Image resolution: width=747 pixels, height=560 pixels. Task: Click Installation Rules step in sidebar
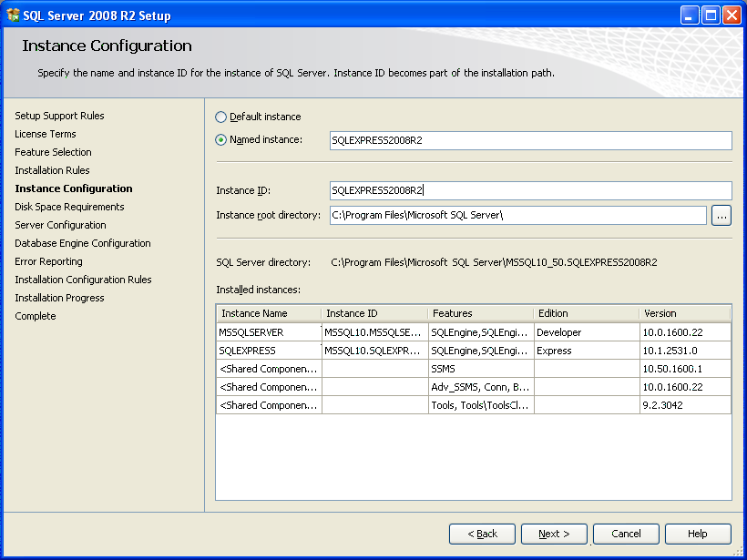pos(52,170)
